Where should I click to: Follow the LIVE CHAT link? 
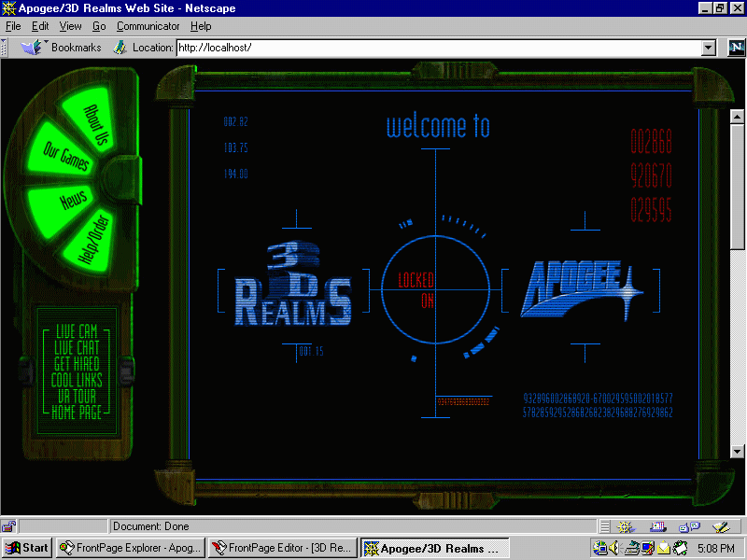[77, 347]
